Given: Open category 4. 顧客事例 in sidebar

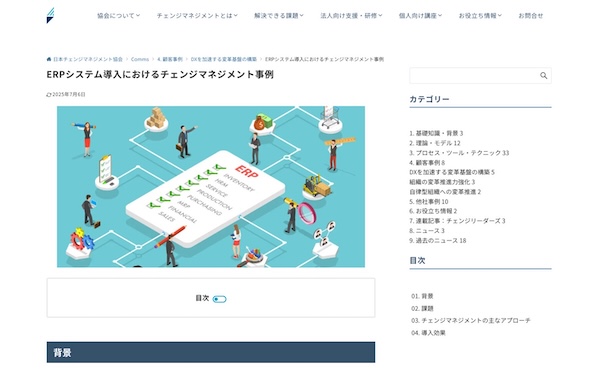Looking at the screenshot, I should pyautogui.click(x=427, y=163).
